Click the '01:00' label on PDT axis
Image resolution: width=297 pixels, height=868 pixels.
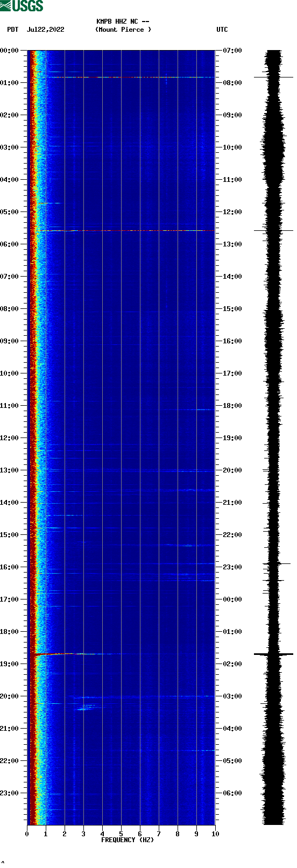[x=10, y=83]
